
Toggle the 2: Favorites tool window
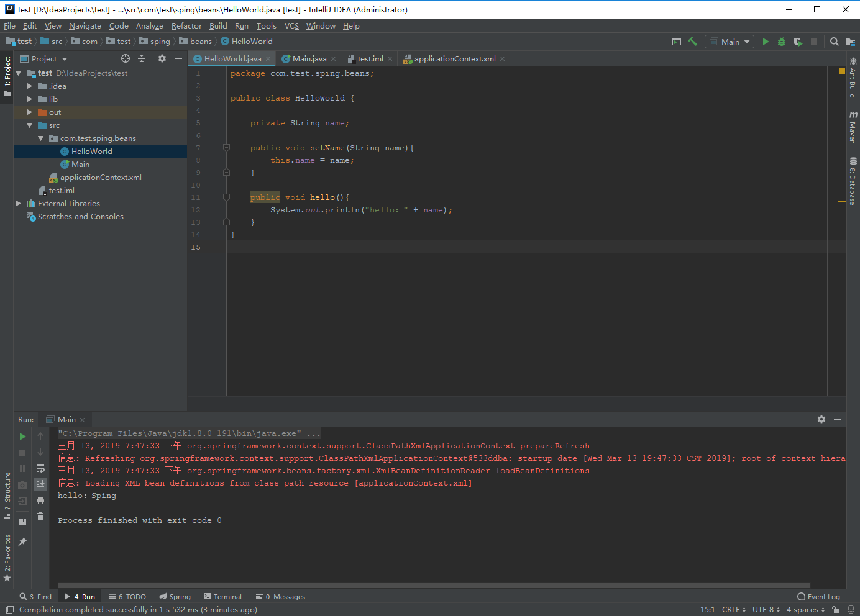(x=7, y=558)
